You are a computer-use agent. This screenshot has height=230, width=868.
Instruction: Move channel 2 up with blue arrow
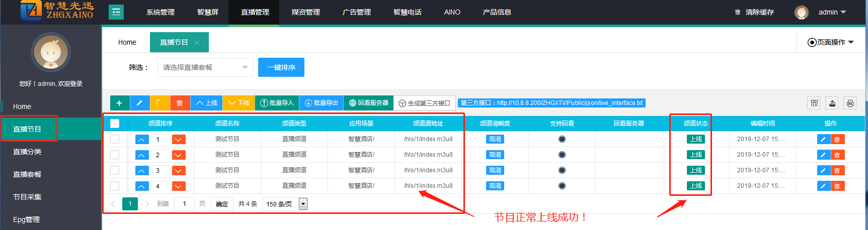tap(142, 155)
